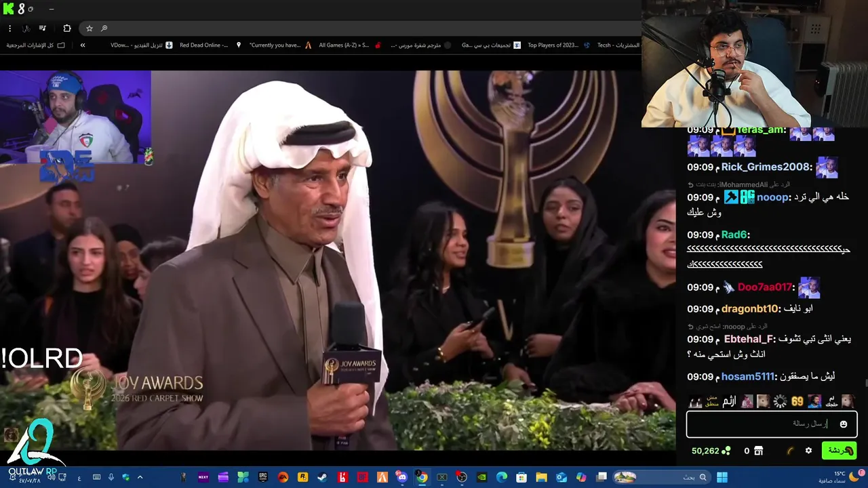Open the channel shop icon
Viewport: 868px width, 488px height.
[758, 451]
